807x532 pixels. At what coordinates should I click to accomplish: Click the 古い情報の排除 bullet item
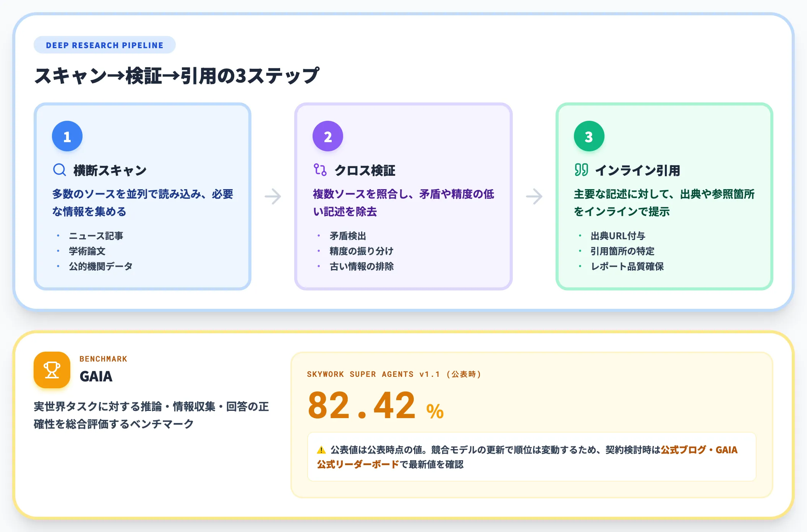pyautogui.click(x=361, y=266)
